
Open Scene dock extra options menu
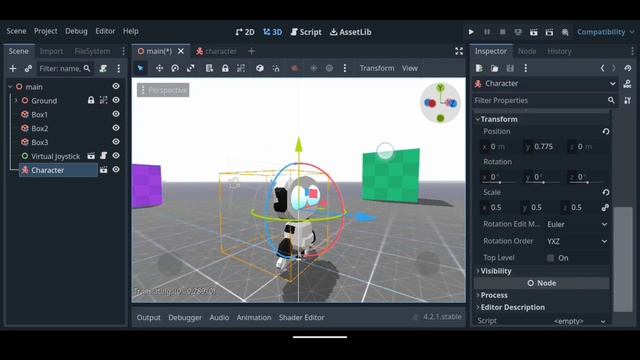(x=118, y=68)
